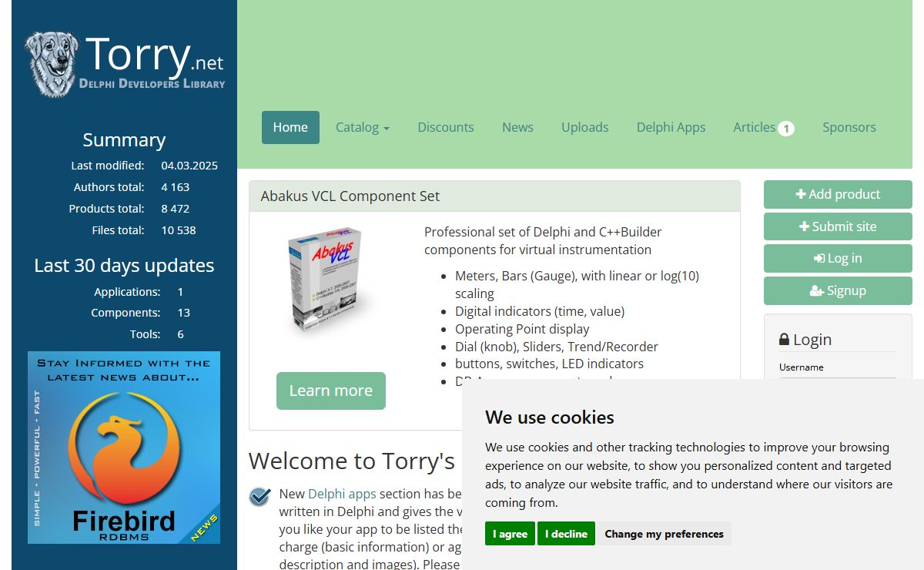This screenshot has width=924, height=570.
Task: Open the Uploads page
Action: tap(585, 127)
